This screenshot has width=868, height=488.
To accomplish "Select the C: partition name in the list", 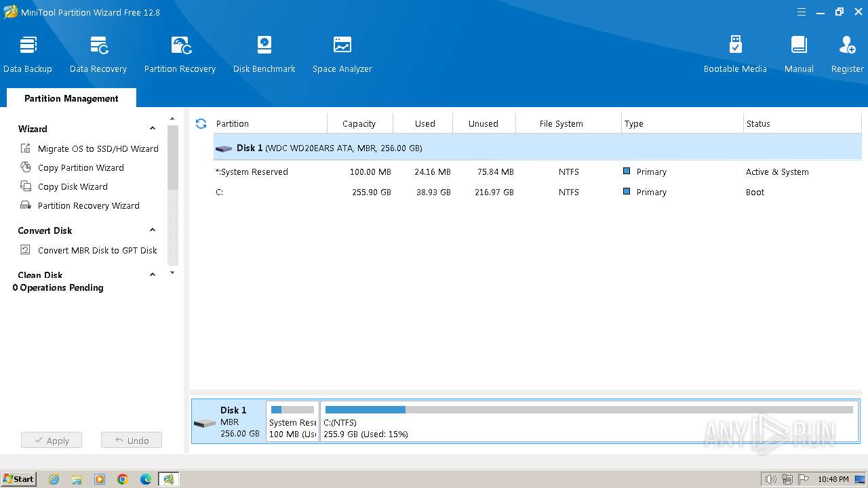I will tap(220, 192).
